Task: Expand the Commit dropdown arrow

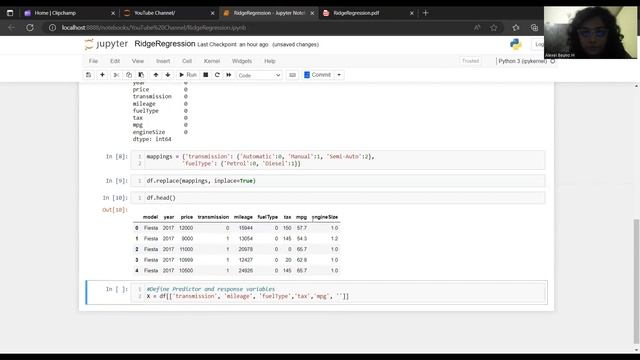Action: tap(339, 75)
